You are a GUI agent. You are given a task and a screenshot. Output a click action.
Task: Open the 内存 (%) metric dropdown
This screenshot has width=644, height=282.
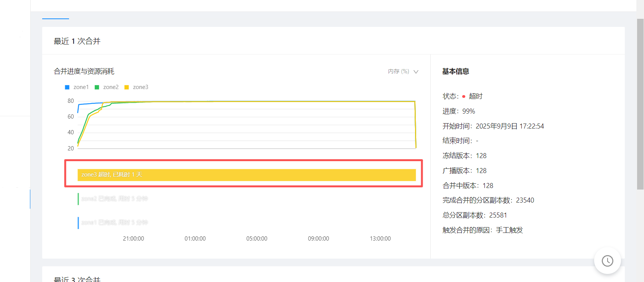[x=403, y=71]
